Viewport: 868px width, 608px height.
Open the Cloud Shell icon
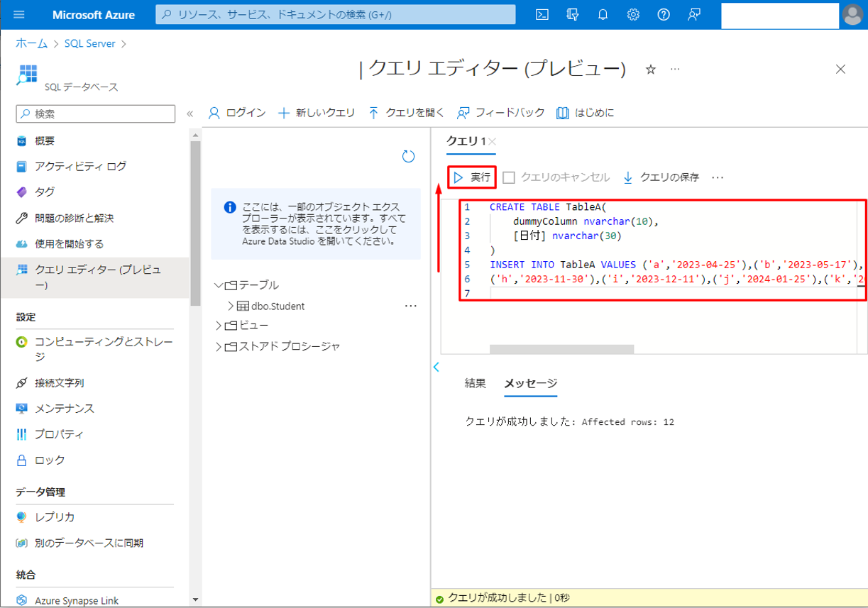[542, 15]
